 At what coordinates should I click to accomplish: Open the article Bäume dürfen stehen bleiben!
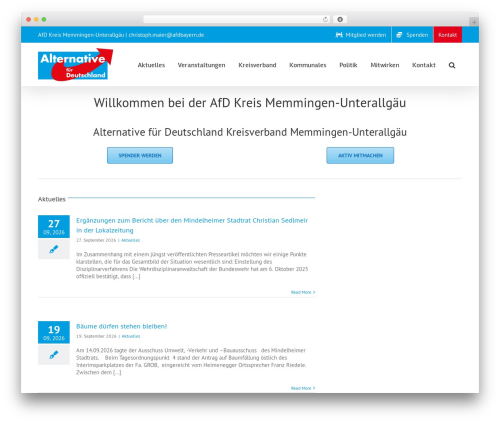[121, 326]
